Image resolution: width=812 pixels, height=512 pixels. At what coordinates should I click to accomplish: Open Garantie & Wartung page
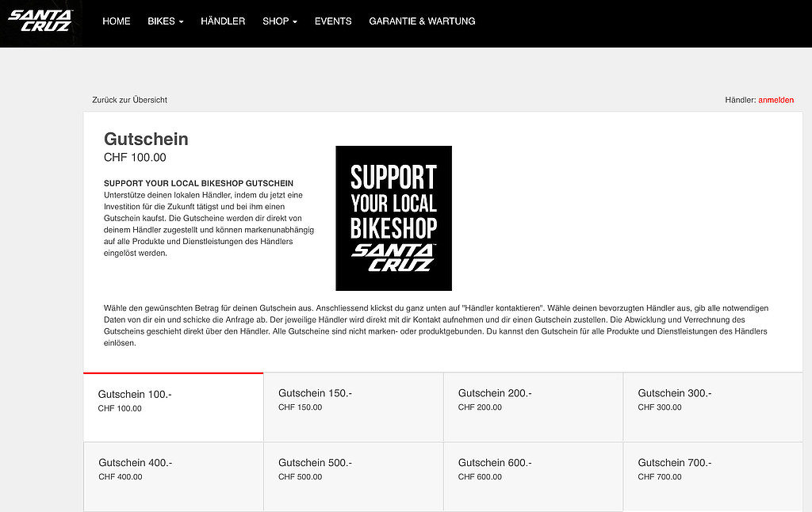coord(422,21)
